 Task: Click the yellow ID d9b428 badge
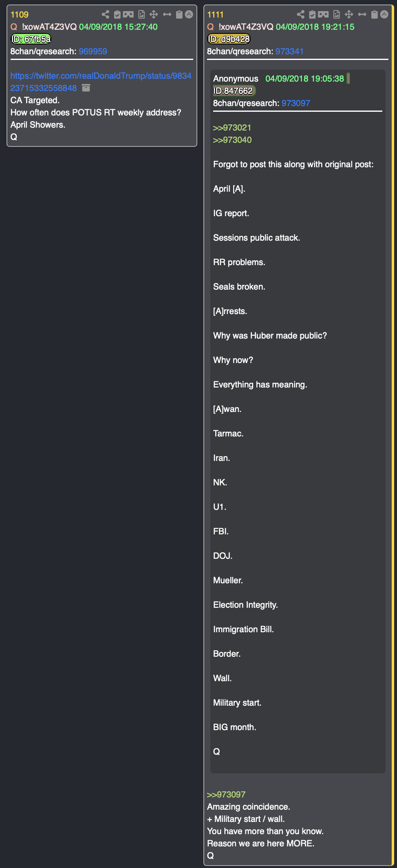229,39
